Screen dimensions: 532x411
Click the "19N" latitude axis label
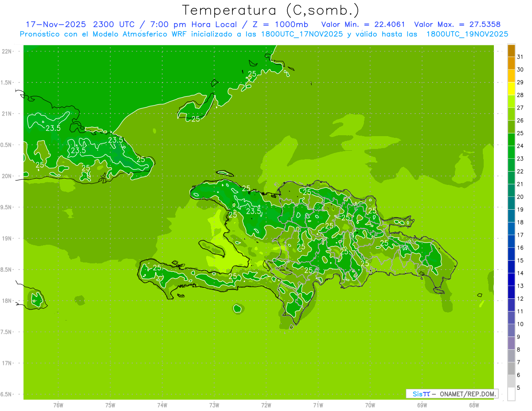(x=7, y=238)
